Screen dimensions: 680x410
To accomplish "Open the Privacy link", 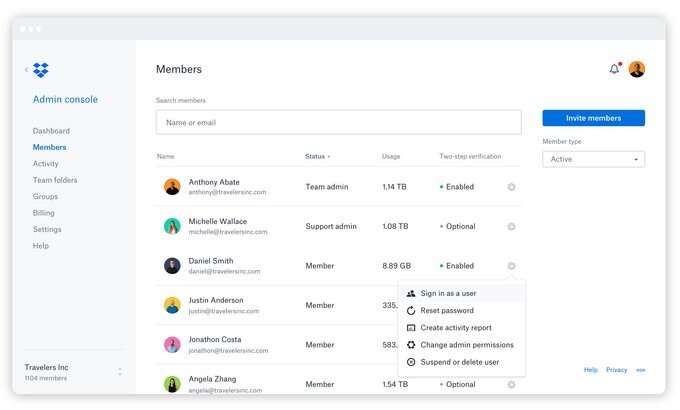I will [616, 370].
